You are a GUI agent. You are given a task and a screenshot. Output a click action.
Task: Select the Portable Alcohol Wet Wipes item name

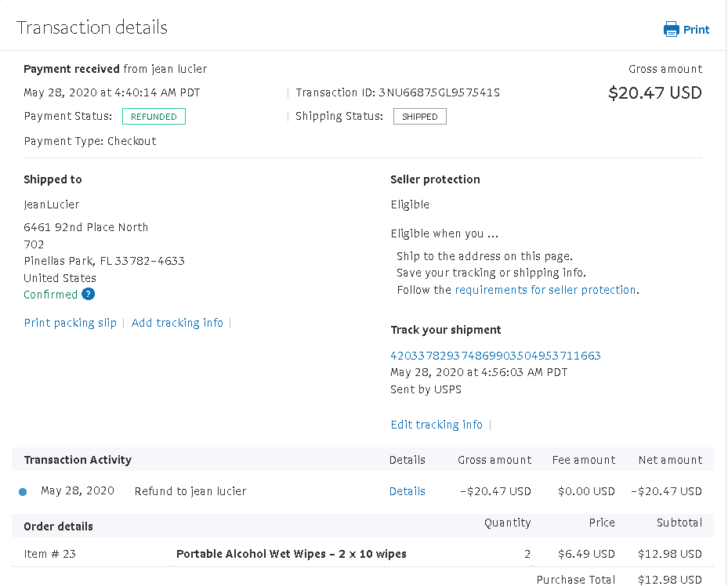pyautogui.click(x=291, y=554)
